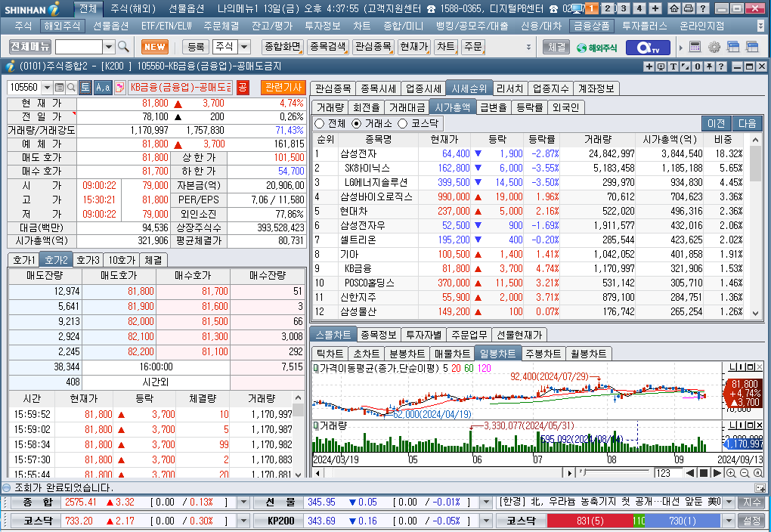Select the 거래소 market radio button

coord(357,123)
